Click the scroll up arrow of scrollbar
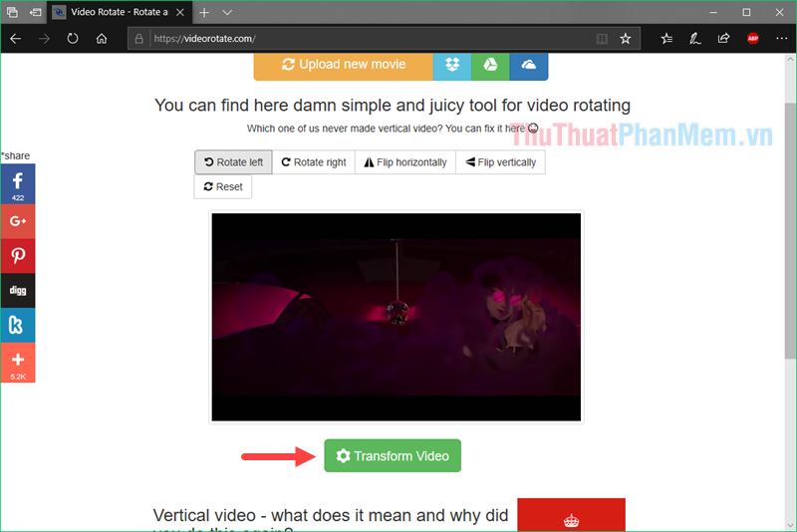The height and width of the screenshot is (532, 797). coord(790,60)
